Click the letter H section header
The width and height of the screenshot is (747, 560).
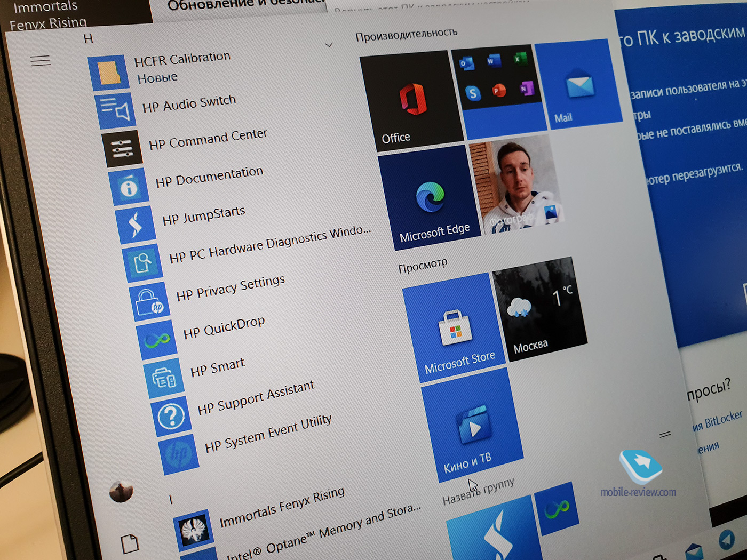click(89, 38)
